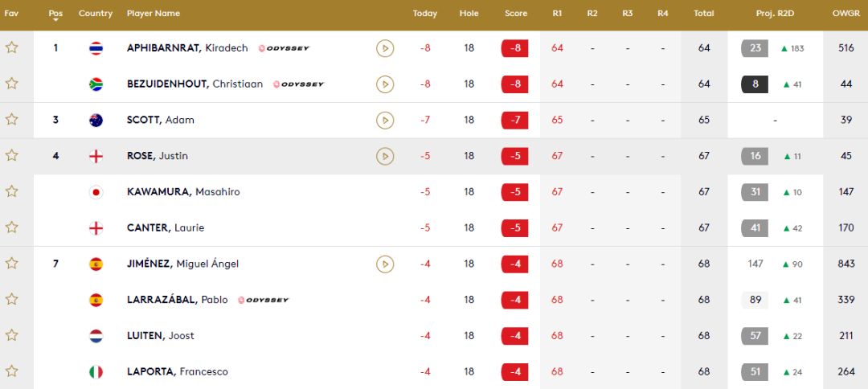Click the Japan flag icon for Kawamura

coord(96,192)
